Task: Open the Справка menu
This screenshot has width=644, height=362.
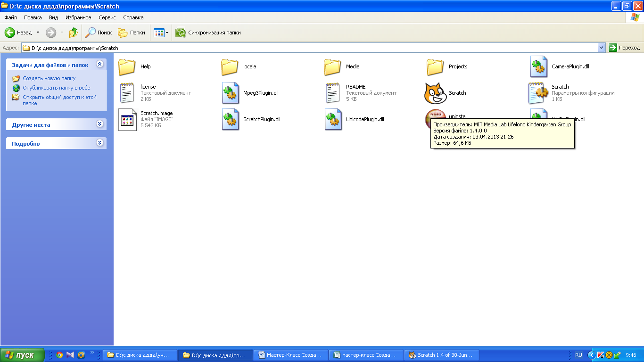Action: [x=133, y=17]
